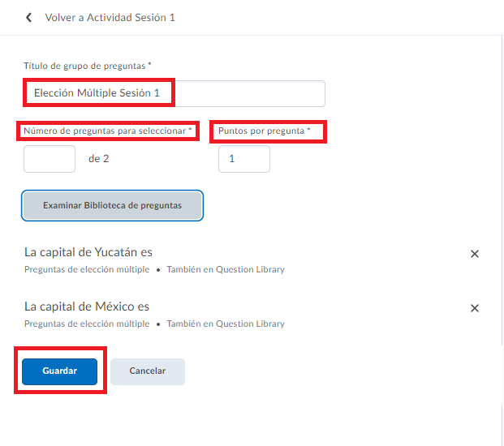504x446 pixels.
Task: Focus the question group title field
Action: click(174, 93)
